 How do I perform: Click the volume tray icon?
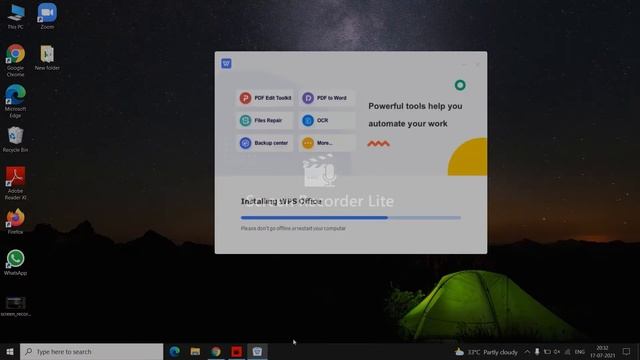pos(557,352)
